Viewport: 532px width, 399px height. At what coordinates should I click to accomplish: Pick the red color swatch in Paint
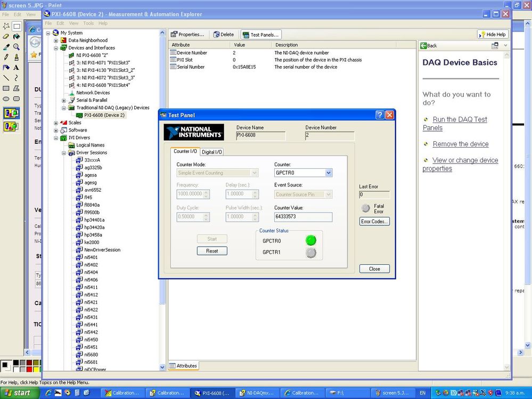(x=29, y=369)
